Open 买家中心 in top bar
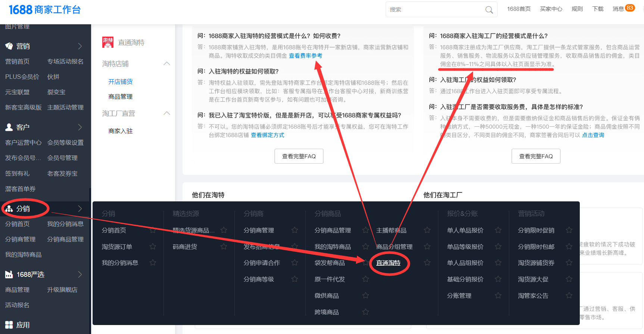The height and width of the screenshot is (334, 644). [x=551, y=9]
